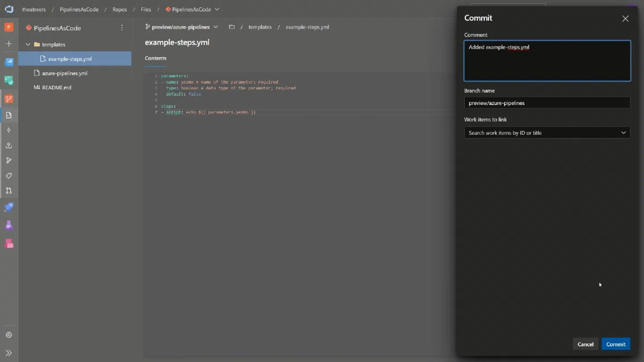
Task: Open the Azure DevOps home logo
Action: pyautogui.click(x=9, y=9)
